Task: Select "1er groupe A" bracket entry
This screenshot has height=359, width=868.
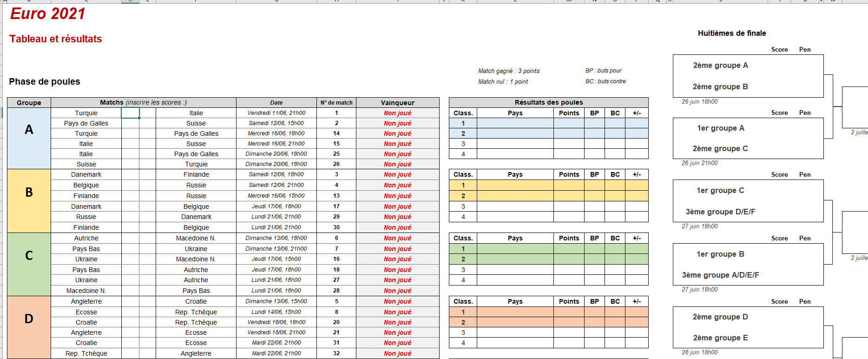Action: (x=721, y=128)
